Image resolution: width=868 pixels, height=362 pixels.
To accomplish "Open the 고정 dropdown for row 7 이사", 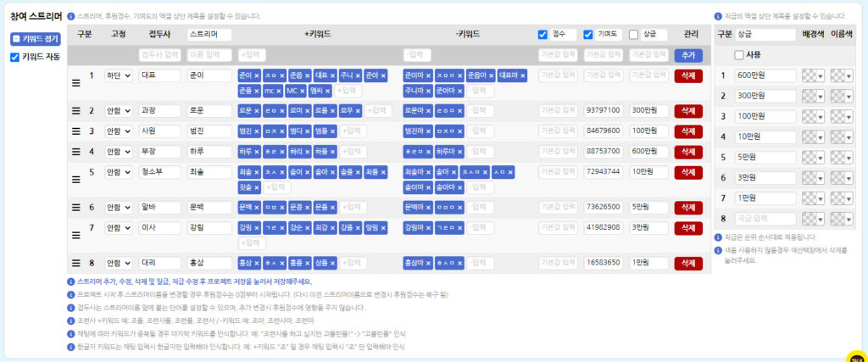I will pos(119,228).
